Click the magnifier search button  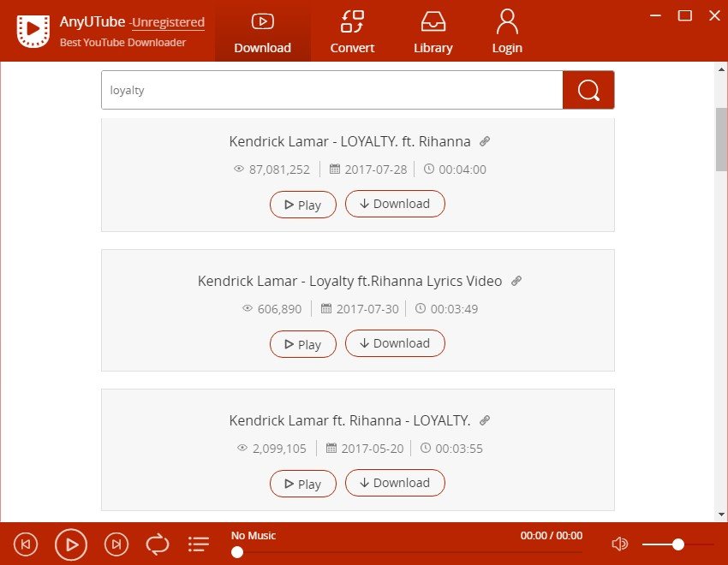pyautogui.click(x=588, y=90)
